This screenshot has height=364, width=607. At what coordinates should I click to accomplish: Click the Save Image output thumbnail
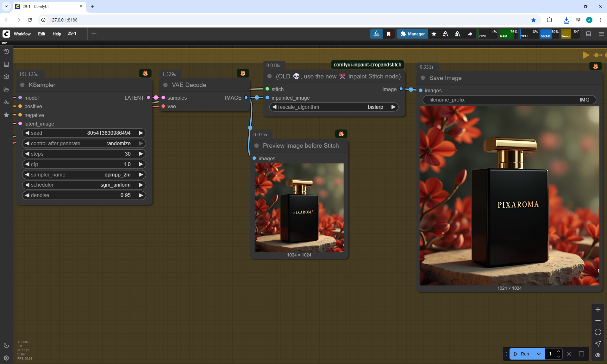pos(509,195)
